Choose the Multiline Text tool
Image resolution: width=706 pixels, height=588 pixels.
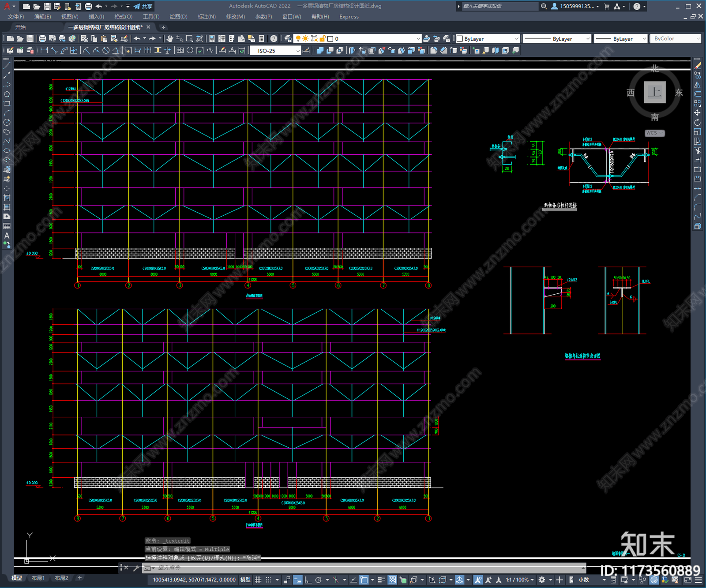coord(7,236)
